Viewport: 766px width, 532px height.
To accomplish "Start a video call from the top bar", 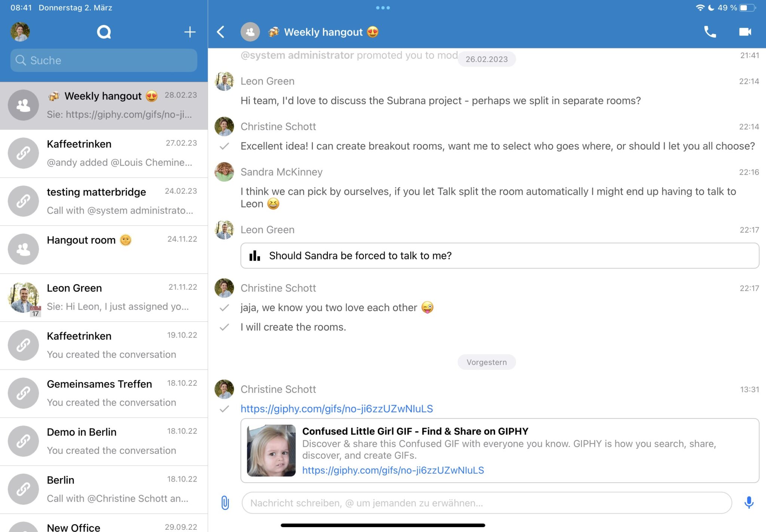I will coord(745,32).
